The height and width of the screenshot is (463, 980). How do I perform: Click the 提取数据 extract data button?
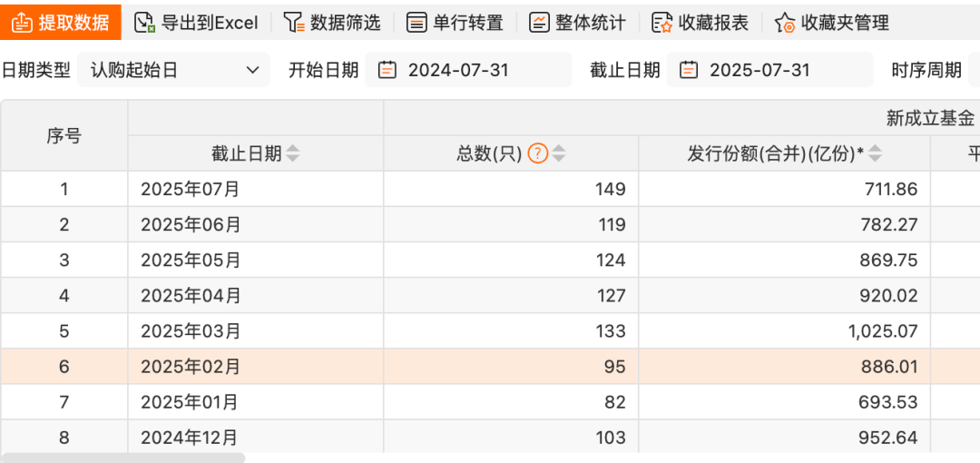[x=60, y=23]
